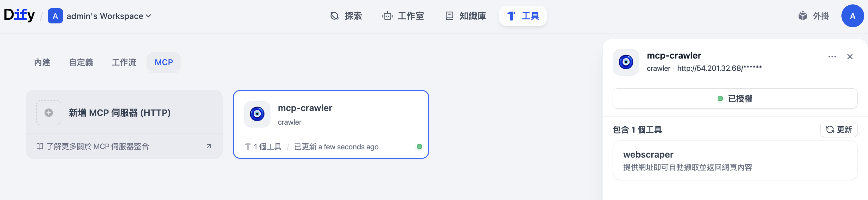Open the MCP server integration docs link

124,147
